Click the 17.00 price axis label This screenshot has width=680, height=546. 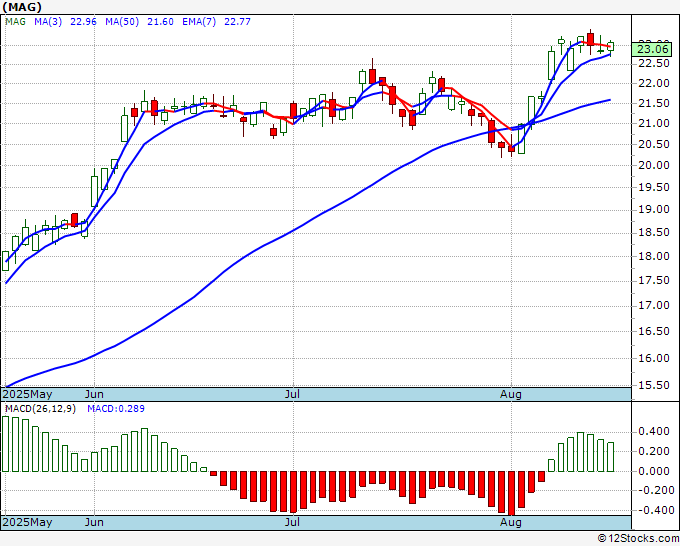(654, 306)
